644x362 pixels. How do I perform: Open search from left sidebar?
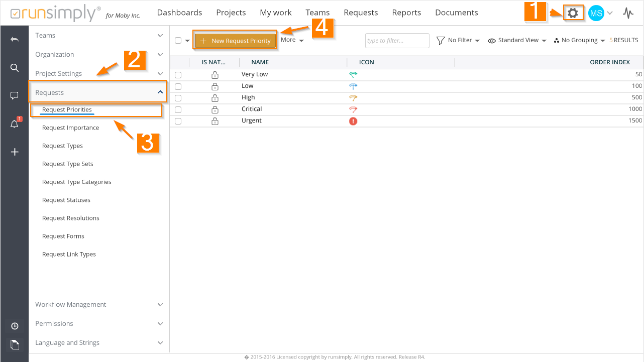(x=15, y=67)
